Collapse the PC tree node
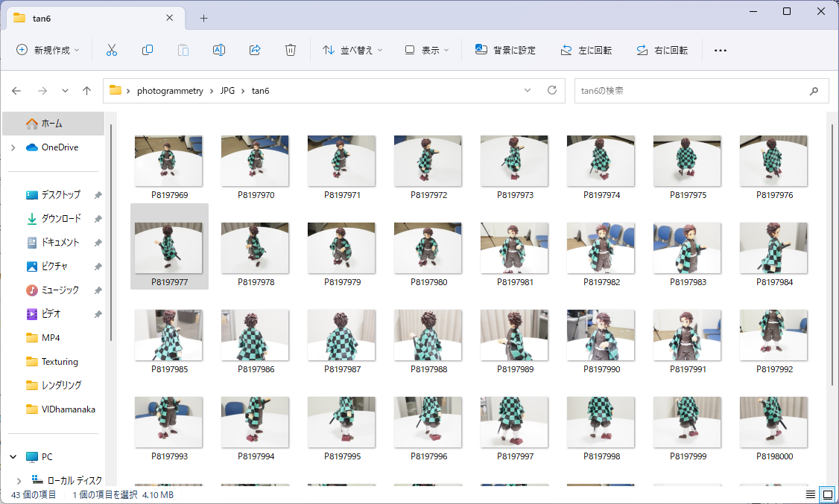The image size is (839, 504). (x=13, y=457)
